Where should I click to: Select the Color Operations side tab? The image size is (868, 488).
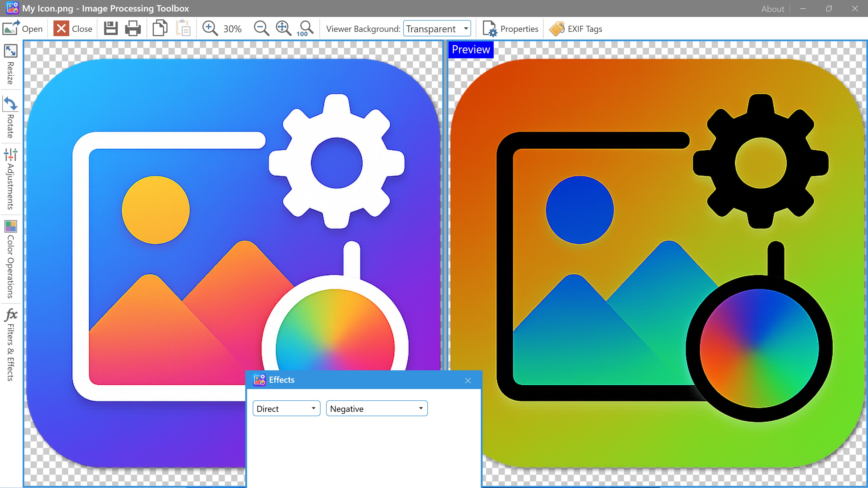(x=10, y=259)
